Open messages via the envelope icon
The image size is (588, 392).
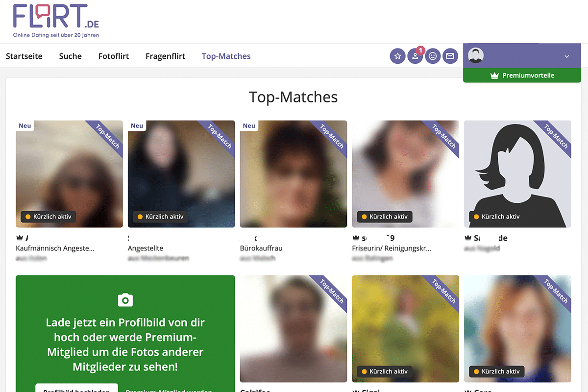click(x=450, y=56)
